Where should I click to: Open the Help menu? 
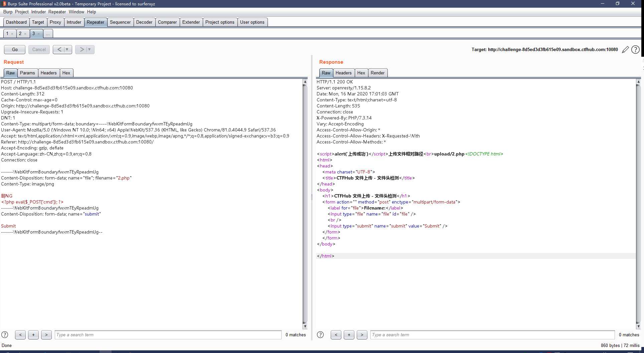point(92,12)
